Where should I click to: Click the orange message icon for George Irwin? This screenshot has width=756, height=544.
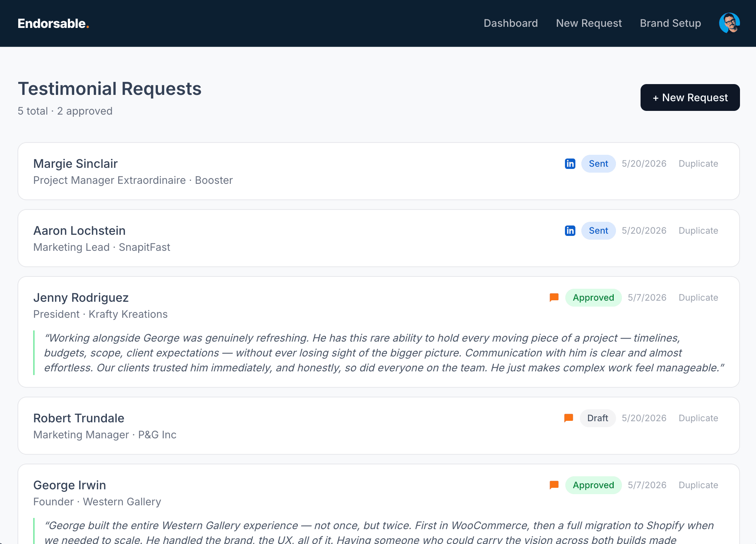pos(554,485)
